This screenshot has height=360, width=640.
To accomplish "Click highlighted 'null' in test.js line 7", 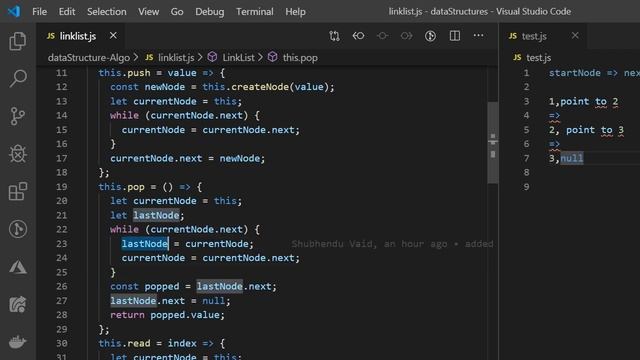I will (571, 158).
